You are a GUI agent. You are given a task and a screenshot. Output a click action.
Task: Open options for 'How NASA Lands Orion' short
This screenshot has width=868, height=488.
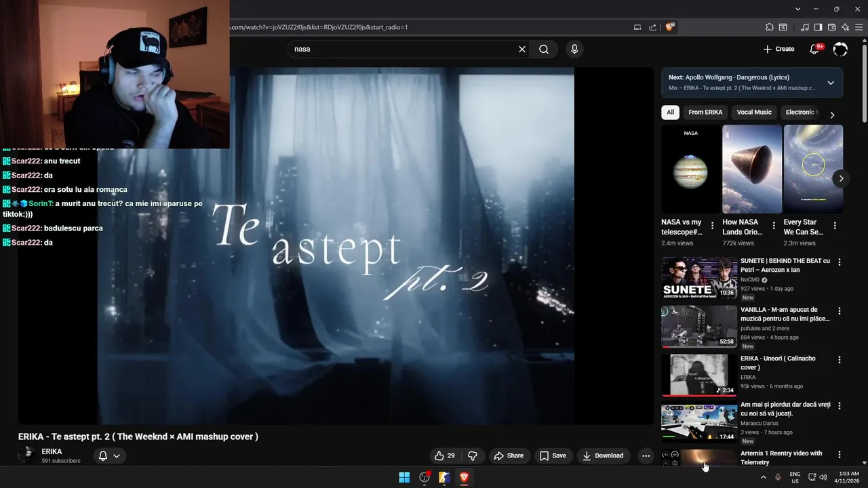tap(774, 226)
